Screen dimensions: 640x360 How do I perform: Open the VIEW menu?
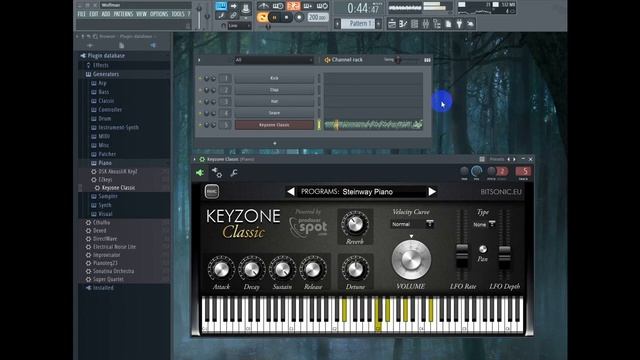(141, 14)
